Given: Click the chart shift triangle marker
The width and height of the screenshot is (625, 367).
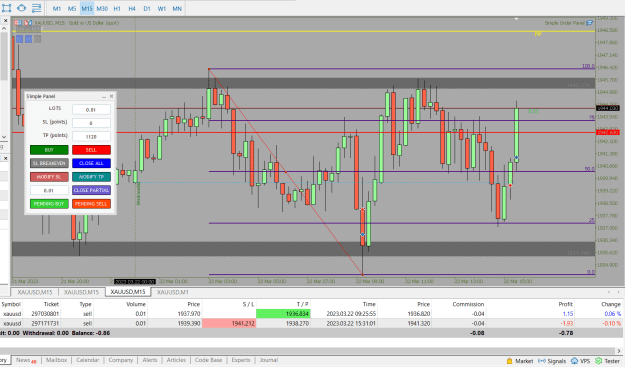Looking at the screenshot, I should point(516,19).
